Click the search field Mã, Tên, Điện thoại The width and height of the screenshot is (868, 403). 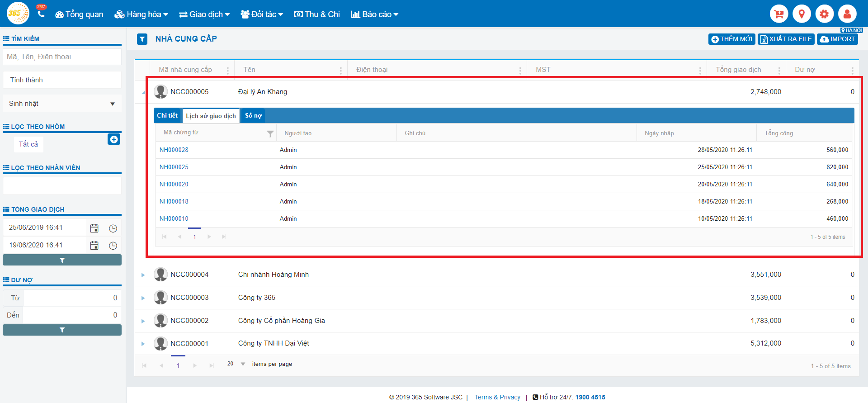(x=62, y=57)
